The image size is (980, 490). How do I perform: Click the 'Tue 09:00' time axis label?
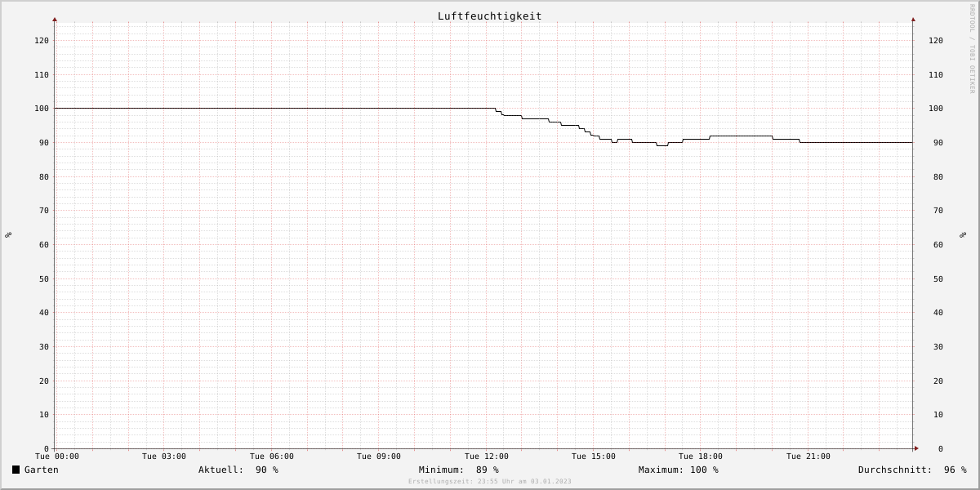point(379,457)
